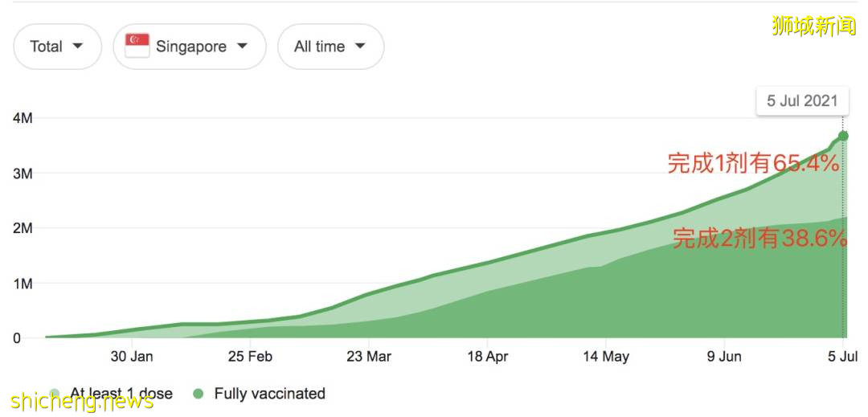Open the Total metric dropdown
This screenshot has height=417, width=868.
(x=57, y=47)
